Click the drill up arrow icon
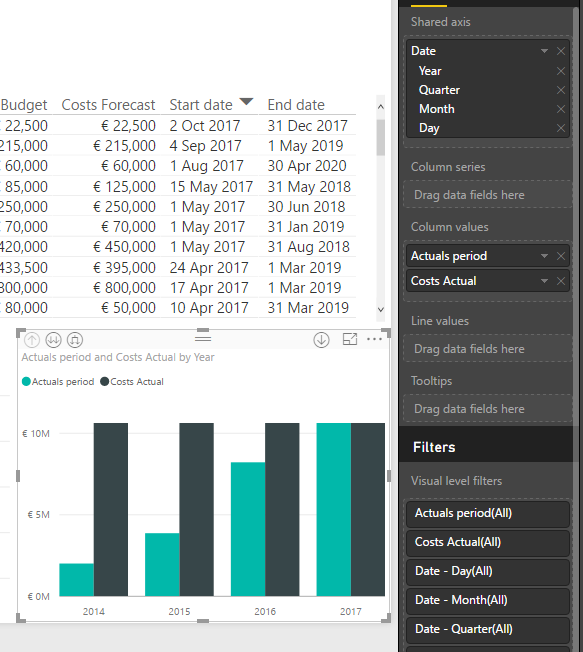The height and width of the screenshot is (652, 583). (x=32, y=340)
